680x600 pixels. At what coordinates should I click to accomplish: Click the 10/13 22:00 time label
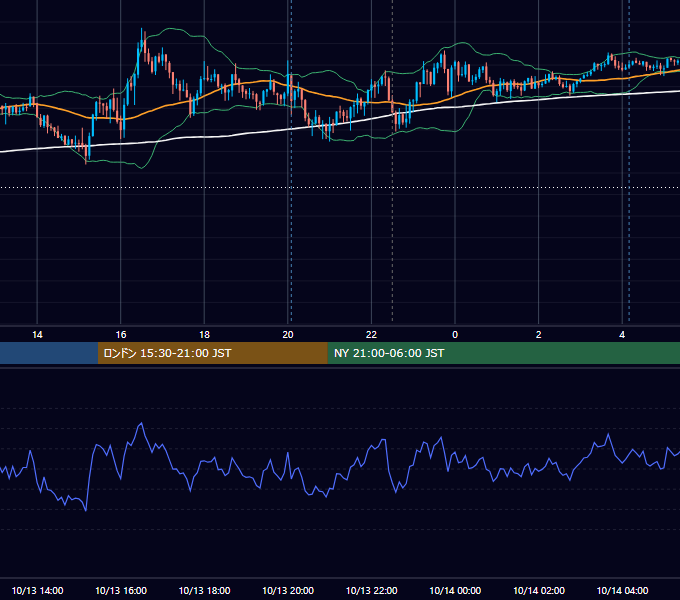point(371,590)
